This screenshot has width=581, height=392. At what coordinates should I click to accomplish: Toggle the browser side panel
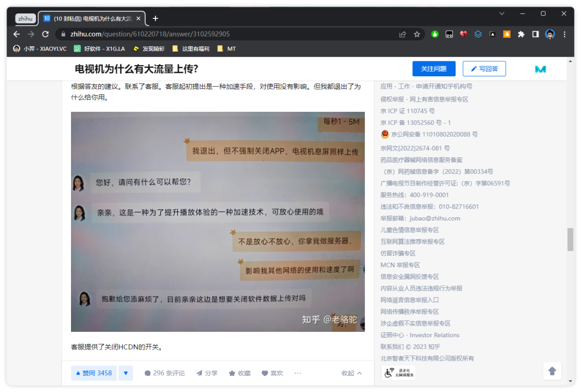tap(535, 34)
